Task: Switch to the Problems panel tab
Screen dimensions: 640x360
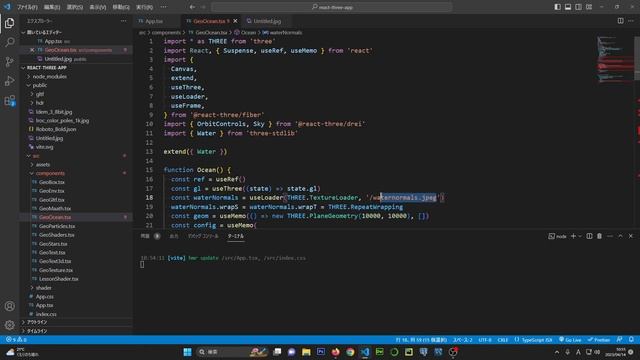Action: click(x=145, y=236)
